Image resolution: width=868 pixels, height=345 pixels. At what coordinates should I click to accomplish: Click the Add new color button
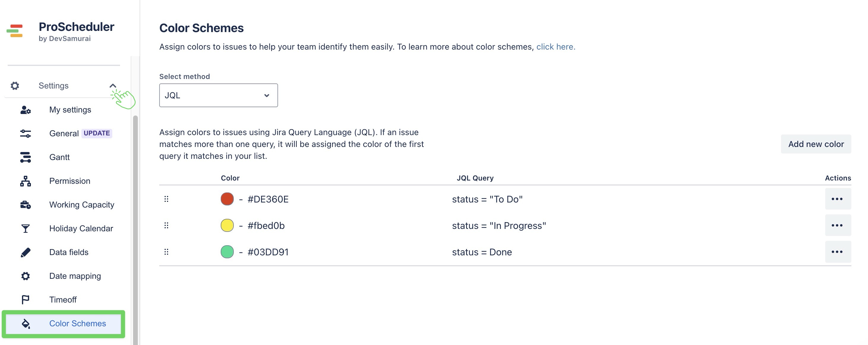[x=816, y=144]
